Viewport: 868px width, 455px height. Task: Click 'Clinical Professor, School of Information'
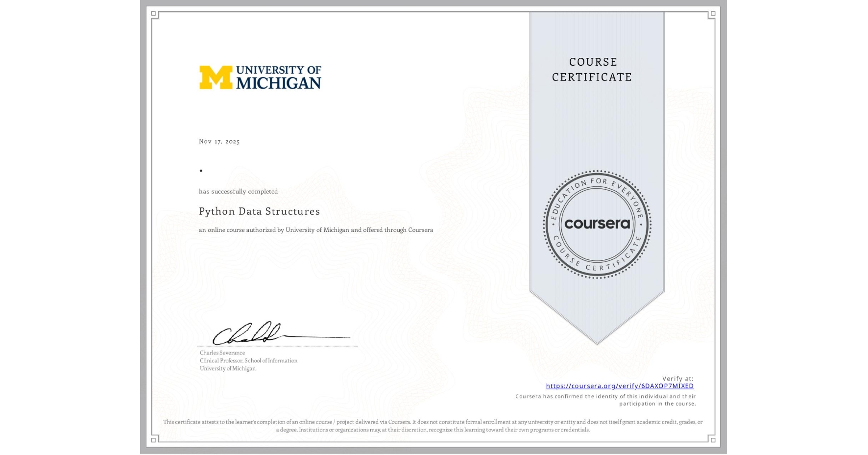coord(248,361)
